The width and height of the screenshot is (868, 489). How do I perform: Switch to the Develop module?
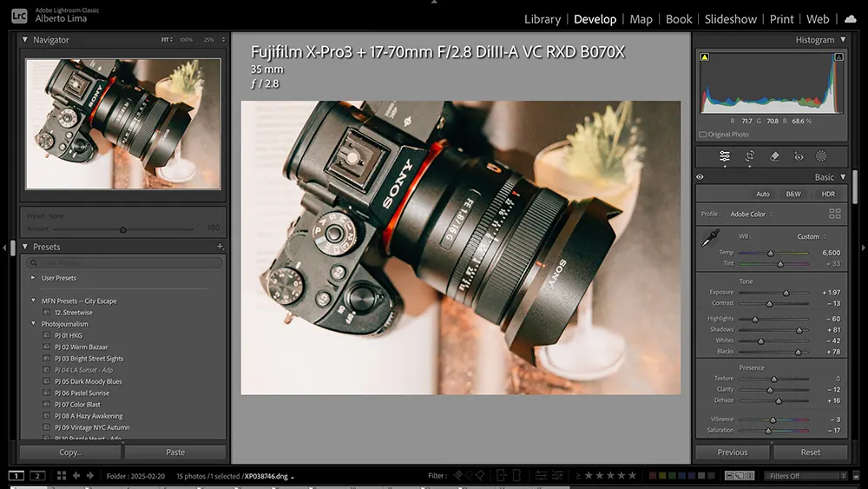tap(595, 19)
